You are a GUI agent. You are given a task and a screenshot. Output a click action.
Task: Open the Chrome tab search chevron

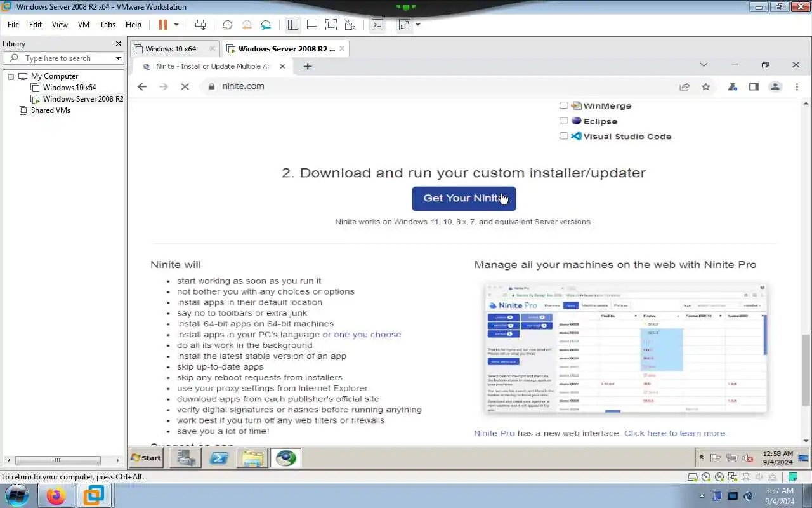tap(704, 65)
